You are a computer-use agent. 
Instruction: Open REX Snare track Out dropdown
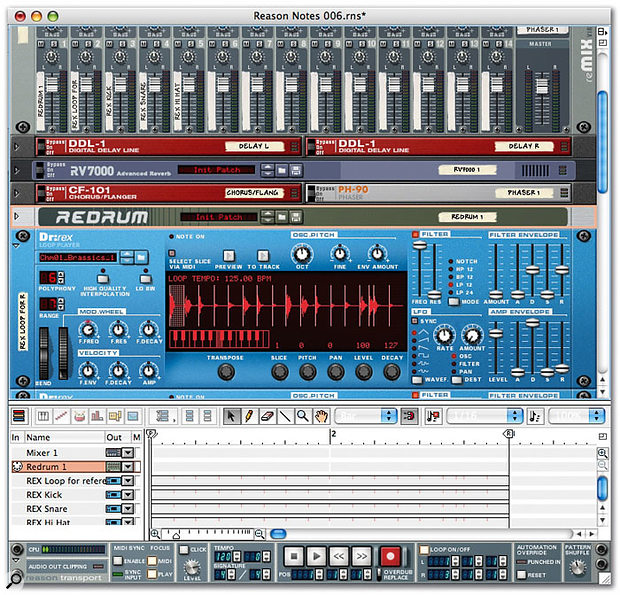(x=128, y=509)
